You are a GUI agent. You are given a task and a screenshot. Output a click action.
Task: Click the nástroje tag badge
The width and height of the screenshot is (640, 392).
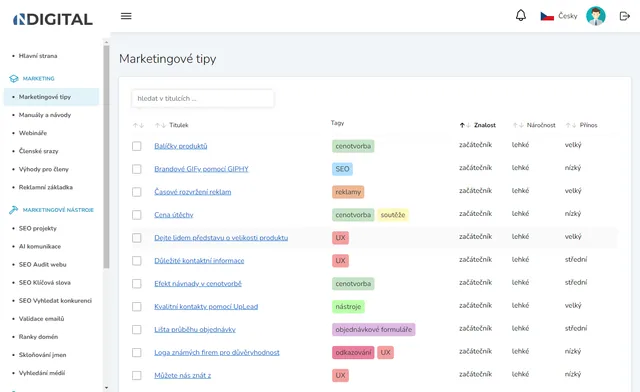pyautogui.click(x=348, y=307)
